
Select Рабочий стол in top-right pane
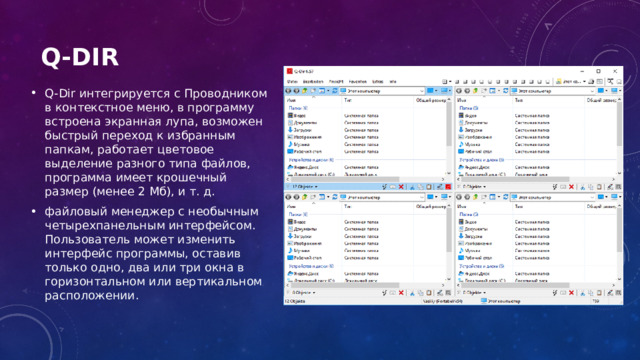475,151
